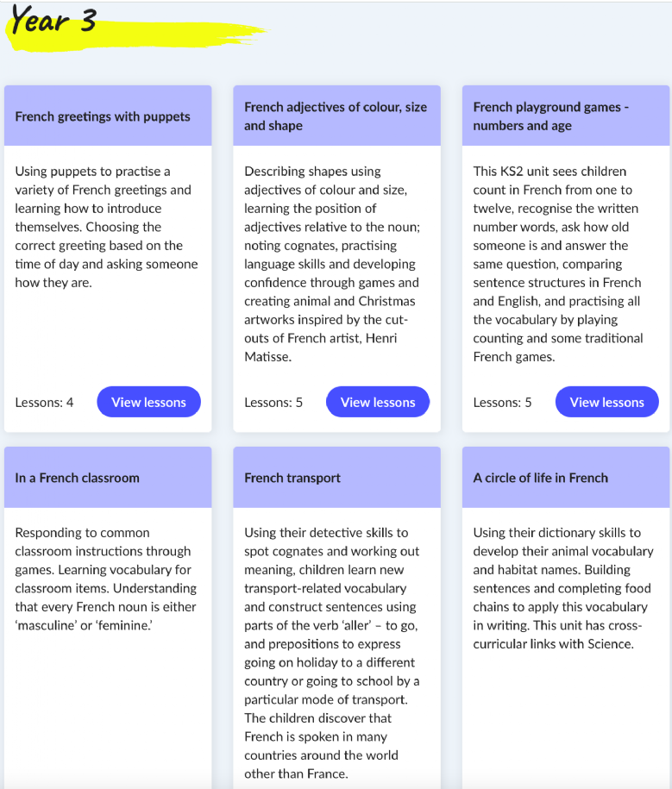Select the In a French classroom description

coord(106,579)
